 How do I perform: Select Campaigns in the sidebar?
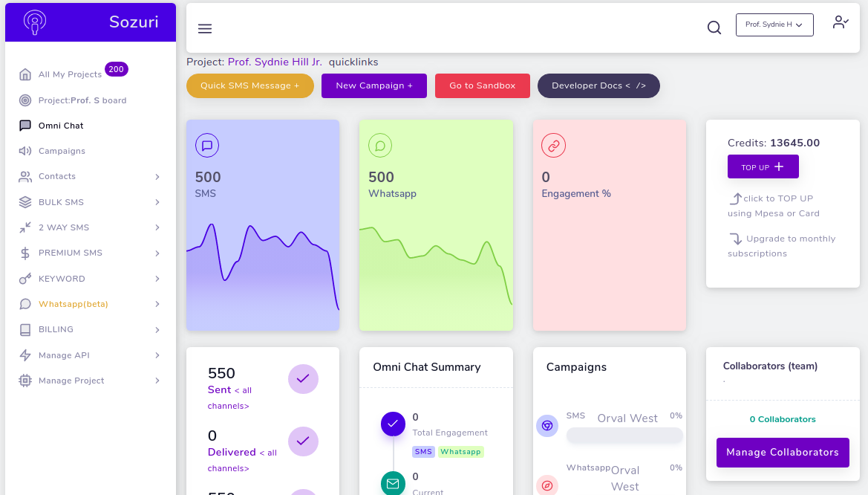pyautogui.click(x=62, y=151)
